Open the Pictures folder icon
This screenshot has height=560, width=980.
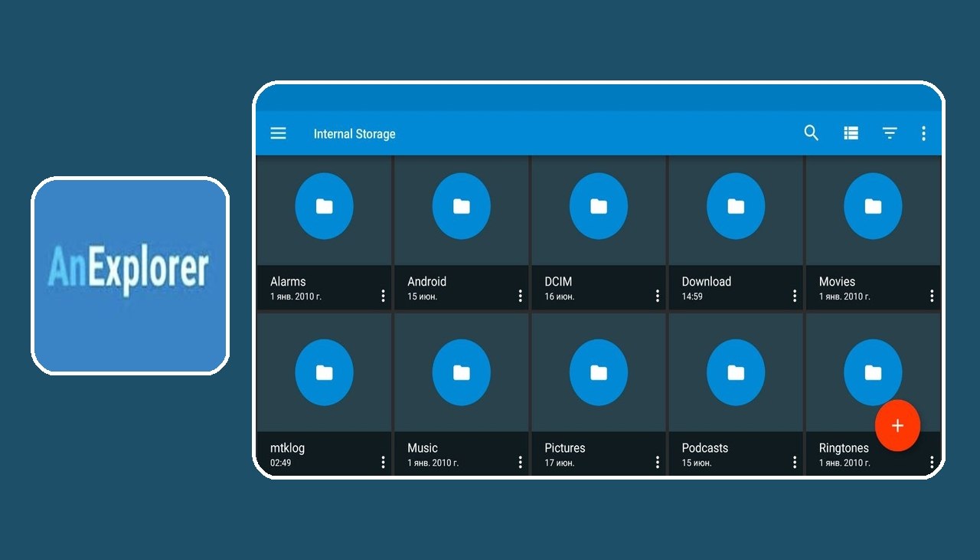(599, 372)
